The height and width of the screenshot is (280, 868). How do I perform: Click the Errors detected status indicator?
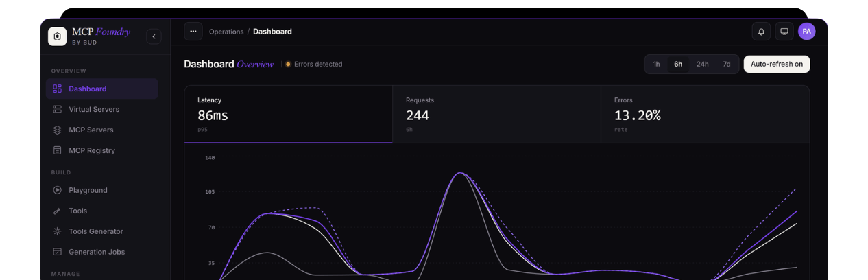pos(313,64)
